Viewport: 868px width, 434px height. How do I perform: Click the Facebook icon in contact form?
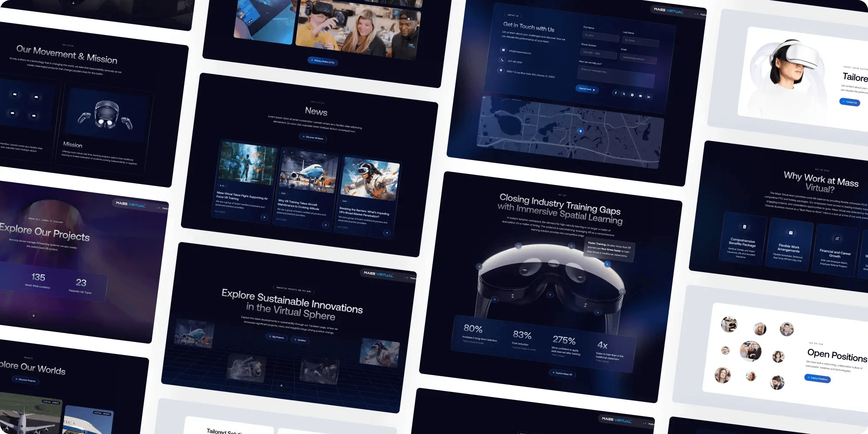(x=615, y=93)
